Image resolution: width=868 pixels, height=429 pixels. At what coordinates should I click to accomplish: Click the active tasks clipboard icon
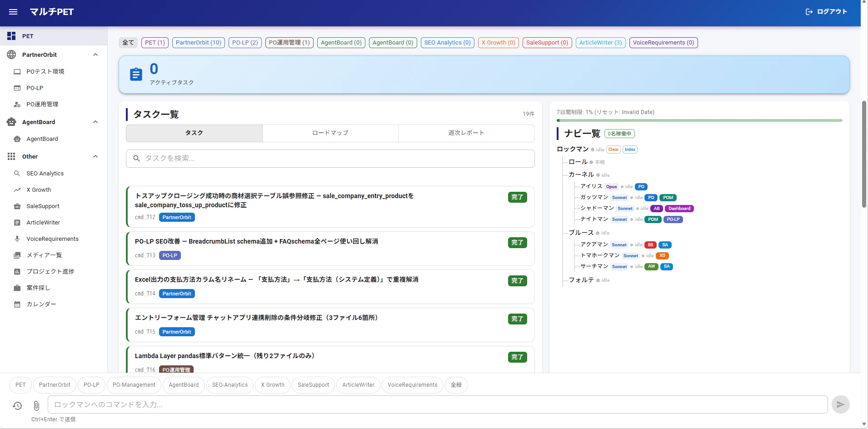click(x=136, y=74)
